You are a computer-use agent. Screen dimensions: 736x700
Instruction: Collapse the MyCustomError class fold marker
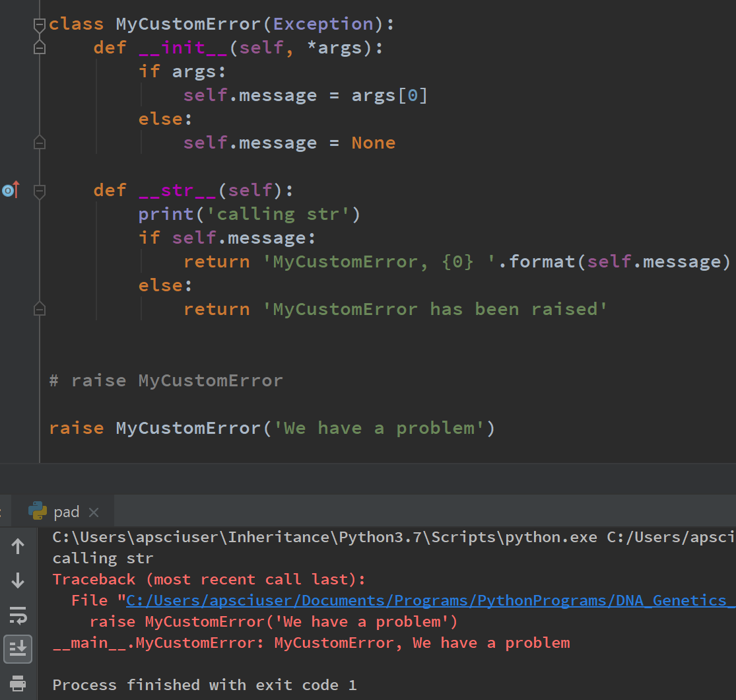coord(39,24)
